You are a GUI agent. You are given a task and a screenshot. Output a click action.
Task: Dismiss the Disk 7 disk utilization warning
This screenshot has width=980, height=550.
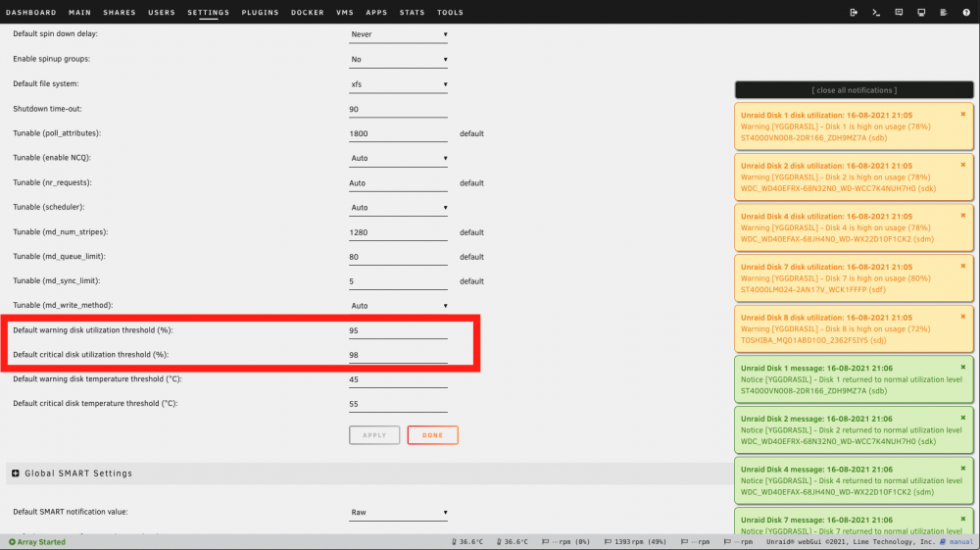tap(963, 267)
